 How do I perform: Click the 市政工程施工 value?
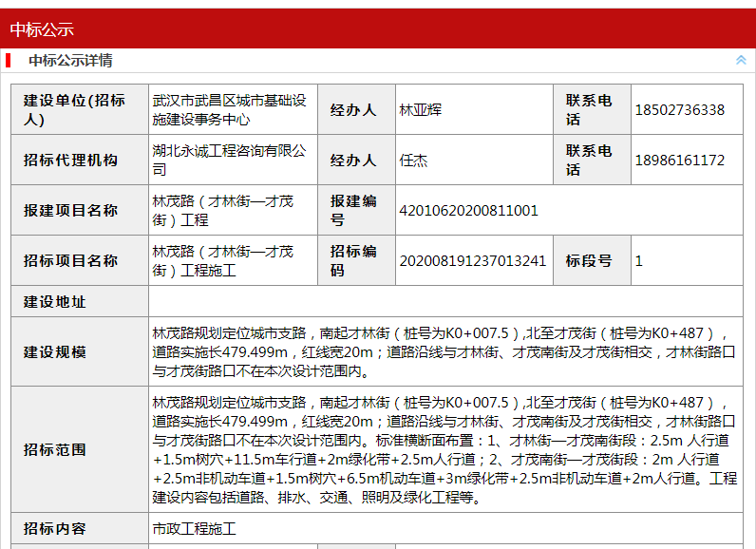point(195,529)
